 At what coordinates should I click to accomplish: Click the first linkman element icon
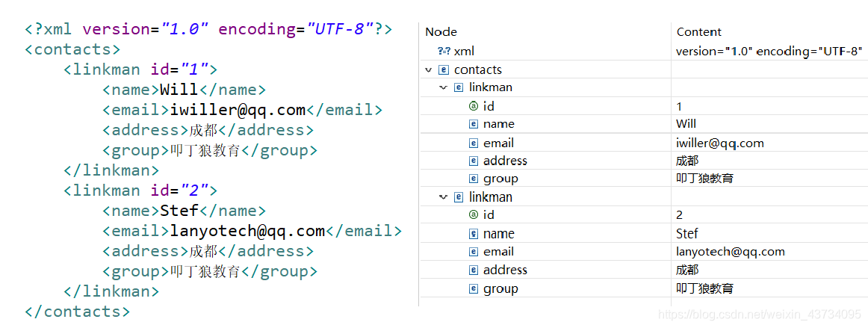(x=459, y=88)
